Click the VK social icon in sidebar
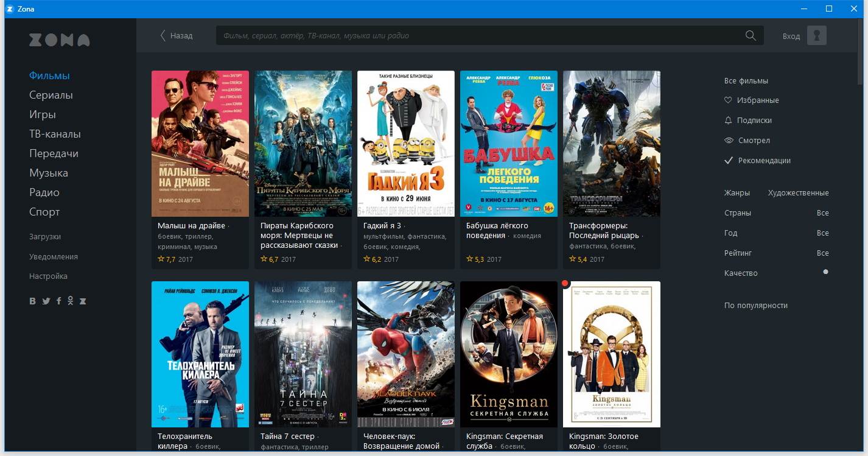The height and width of the screenshot is (456, 868). coord(33,301)
